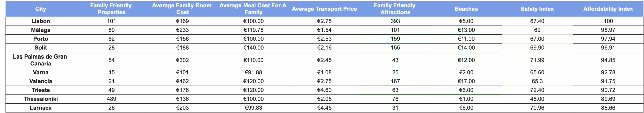Click the Larnaca row label
Viewport: 644px width, 113px height.
click(x=41, y=108)
